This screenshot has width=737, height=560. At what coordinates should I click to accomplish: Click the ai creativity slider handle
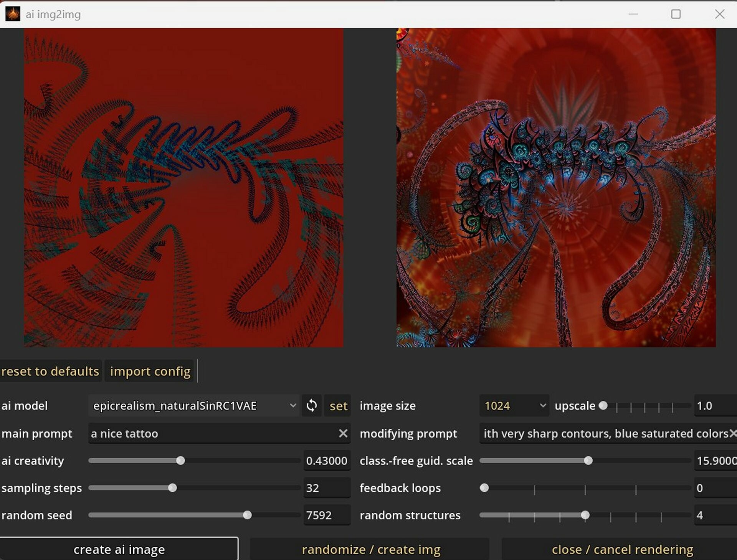point(182,461)
